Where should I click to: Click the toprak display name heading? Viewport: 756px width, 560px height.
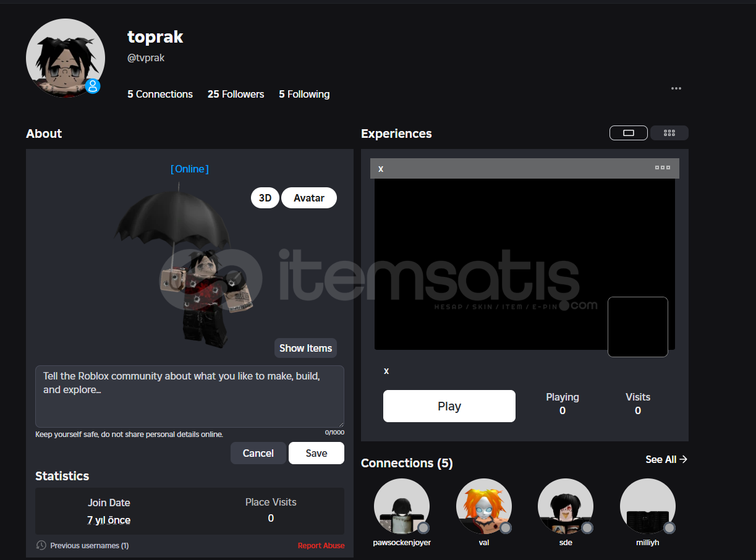click(x=155, y=37)
